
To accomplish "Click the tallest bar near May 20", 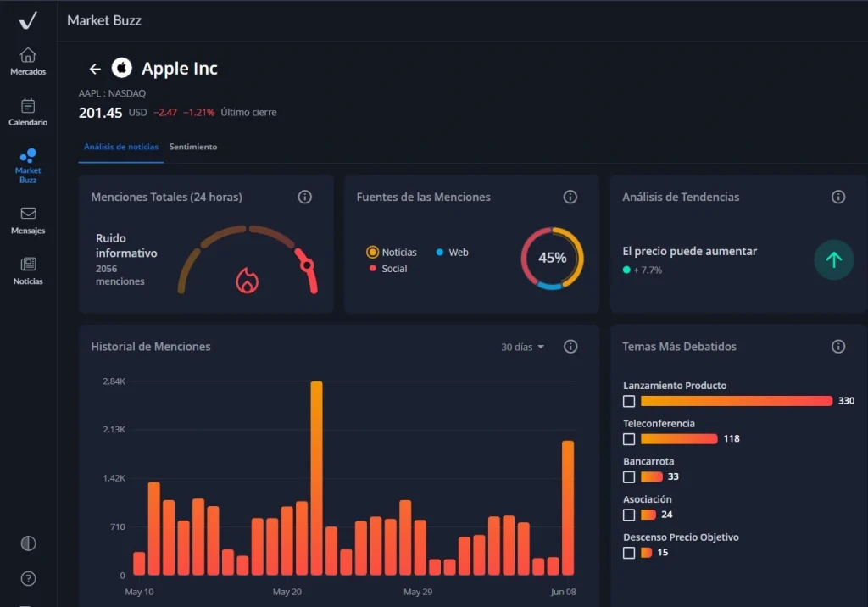I will [x=317, y=478].
